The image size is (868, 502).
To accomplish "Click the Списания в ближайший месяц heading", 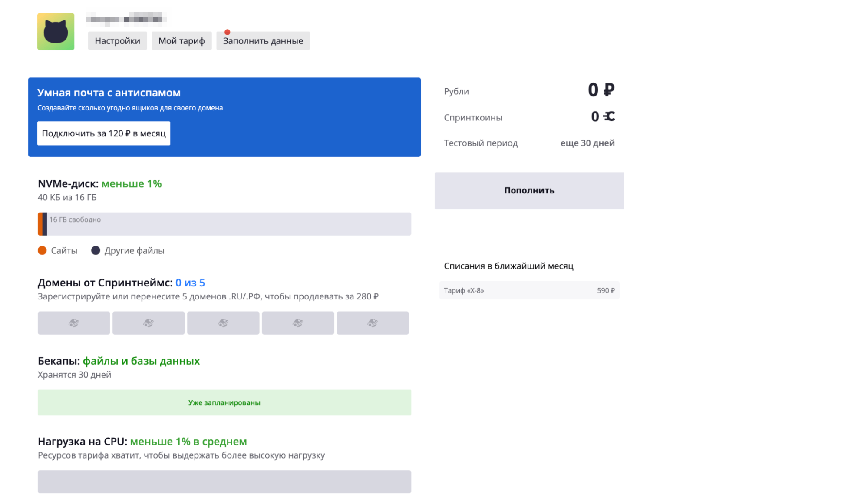I will pyautogui.click(x=508, y=266).
